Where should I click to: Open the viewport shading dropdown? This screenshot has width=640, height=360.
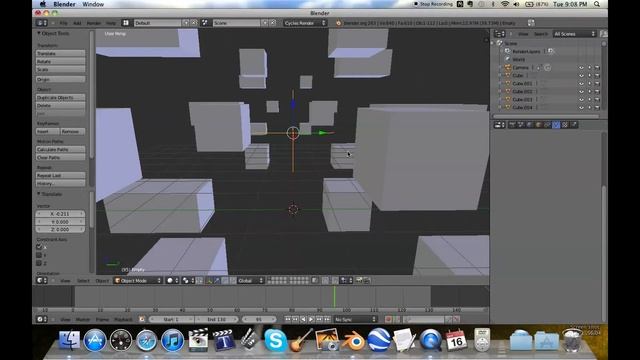[173, 280]
